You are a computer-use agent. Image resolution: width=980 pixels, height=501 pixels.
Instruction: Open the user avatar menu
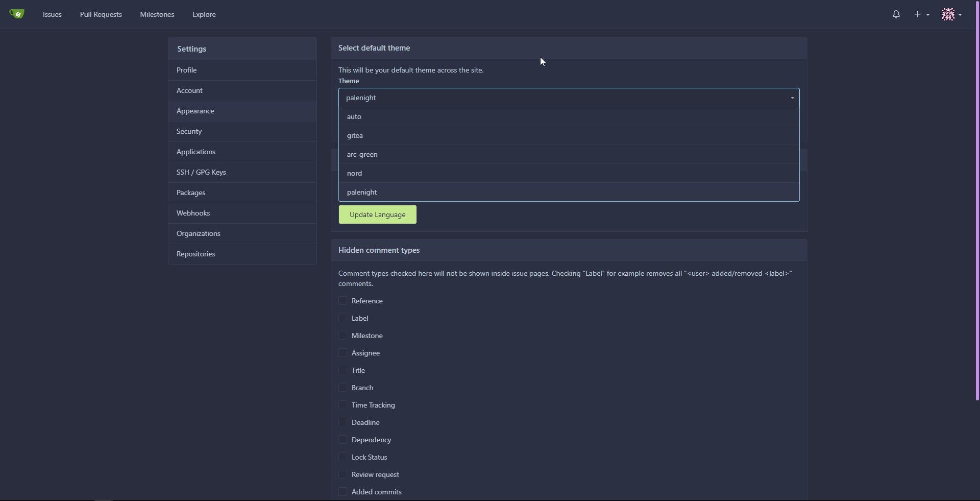pyautogui.click(x=952, y=14)
